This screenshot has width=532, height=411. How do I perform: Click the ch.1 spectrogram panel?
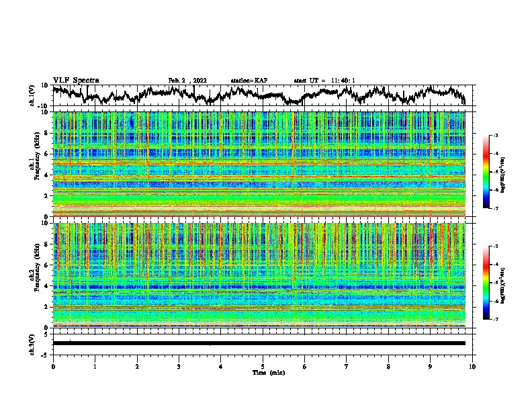[x=259, y=164]
